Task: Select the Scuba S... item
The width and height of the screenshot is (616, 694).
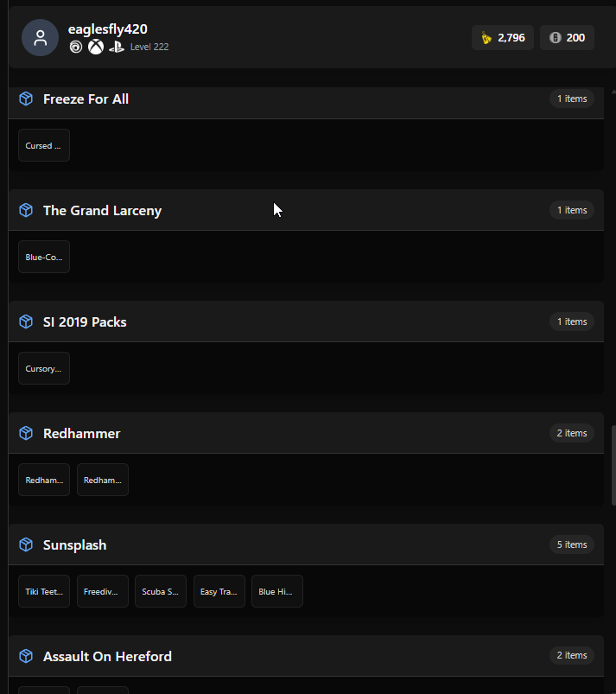Action: (x=161, y=591)
